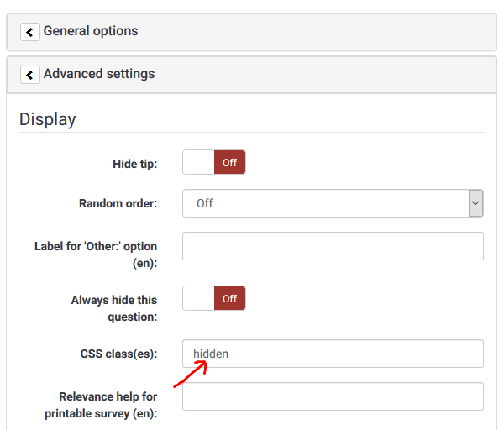The width and height of the screenshot is (504, 430).
Task: Click the 'Relevance help for printable survey' label
Action: pyautogui.click(x=108, y=404)
